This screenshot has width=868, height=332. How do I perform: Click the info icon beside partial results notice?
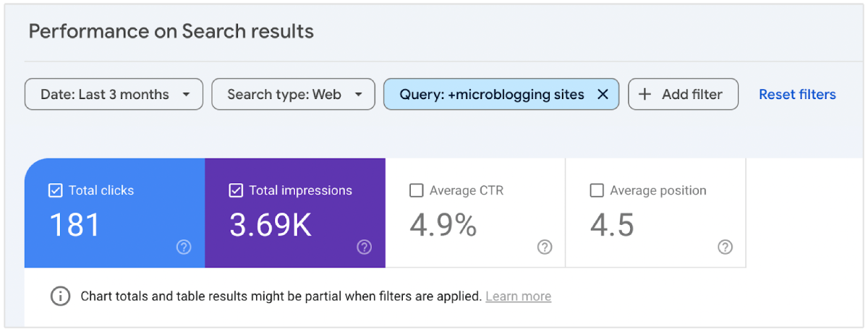coord(61,296)
